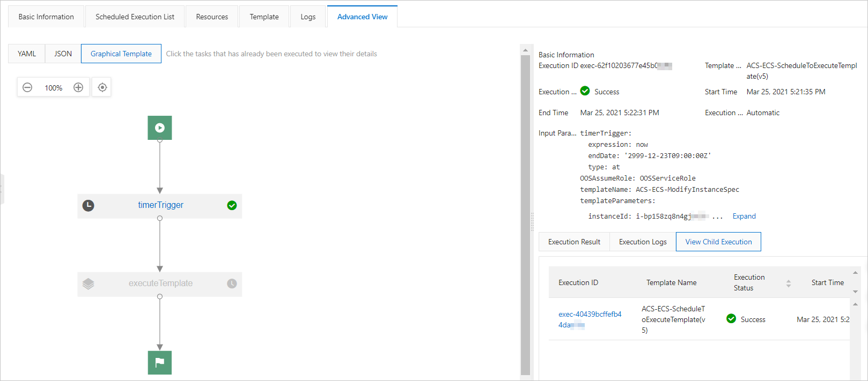This screenshot has height=381, width=868.
Task: Expand the input parameters
Action: tap(744, 216)
